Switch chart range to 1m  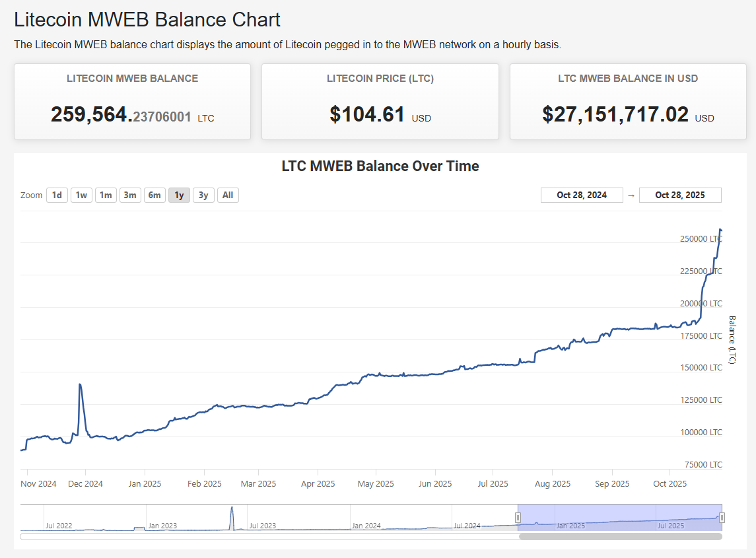(x=106, y=195)
